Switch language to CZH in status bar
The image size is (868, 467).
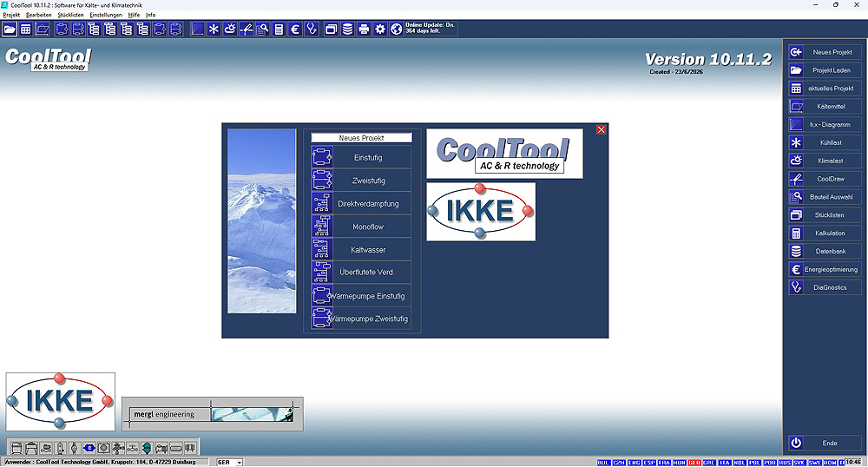(x=619, y=463)
